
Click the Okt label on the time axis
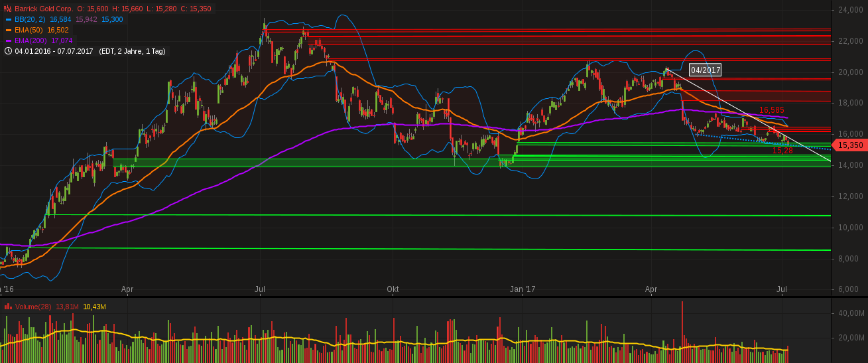point(393,289)
